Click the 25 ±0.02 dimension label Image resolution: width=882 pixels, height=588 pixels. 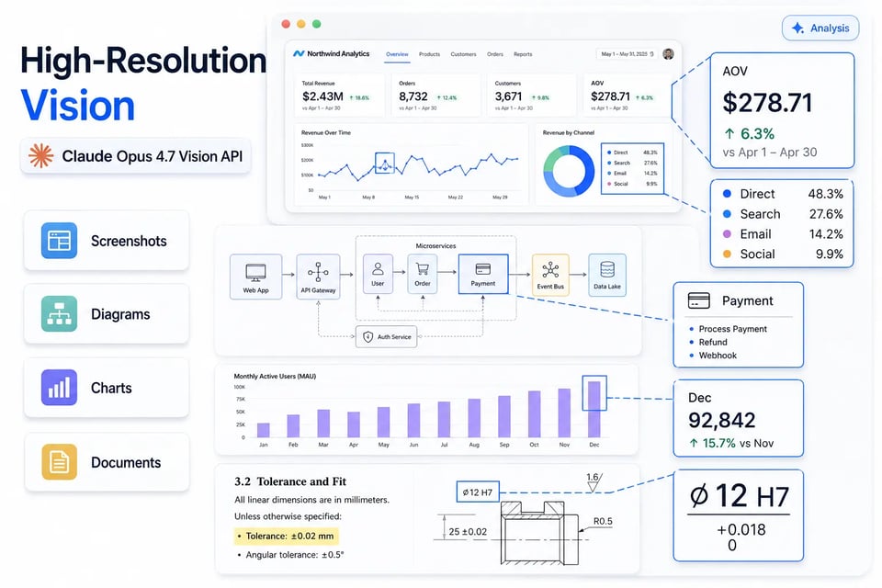468,532
